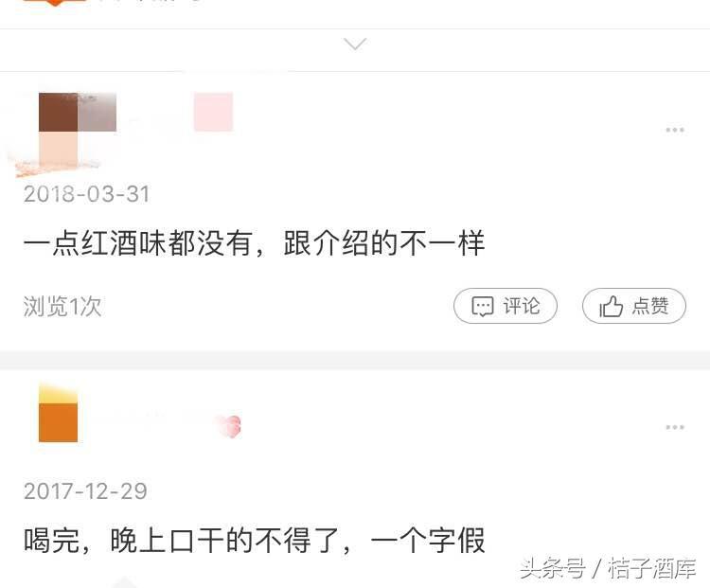Click the date 2017-12-29
The height and width of the screenshot is (588, 710).
(85, 491)
